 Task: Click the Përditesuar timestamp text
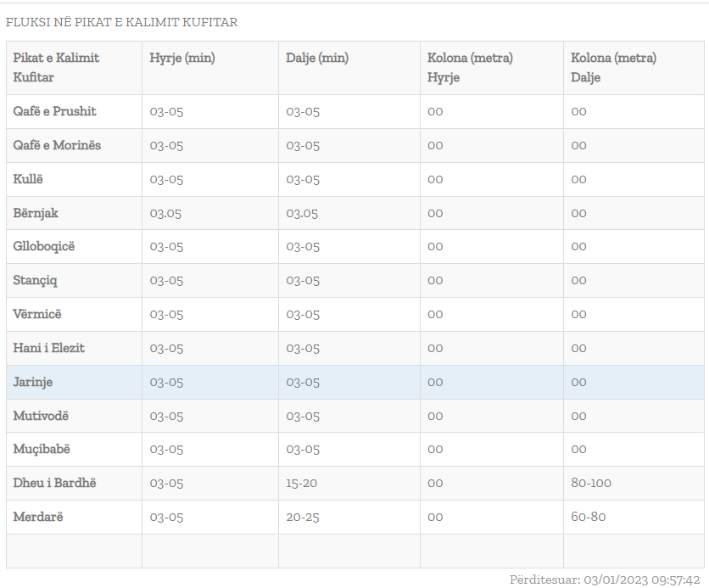point(604,580)
